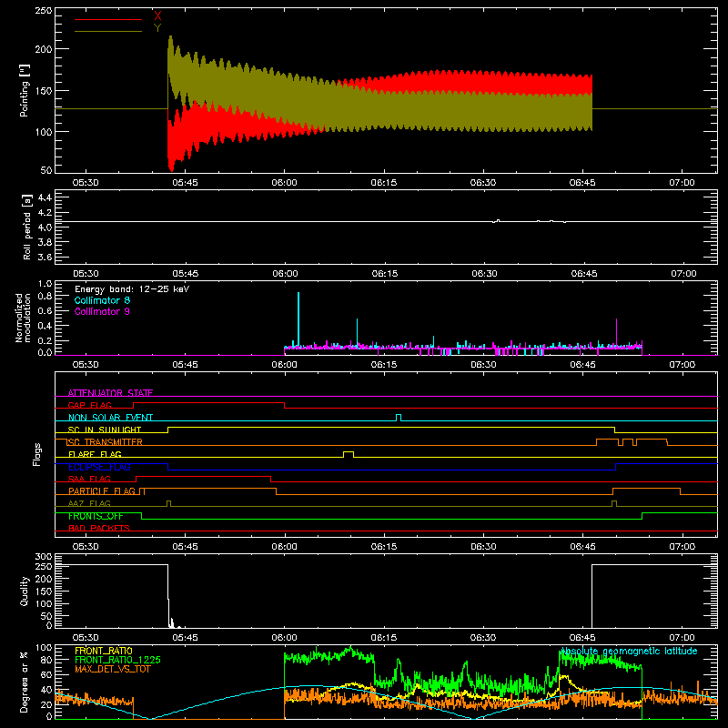
Task: Select the 'Y' legend label in pointing plot
Action: point(157,28)
